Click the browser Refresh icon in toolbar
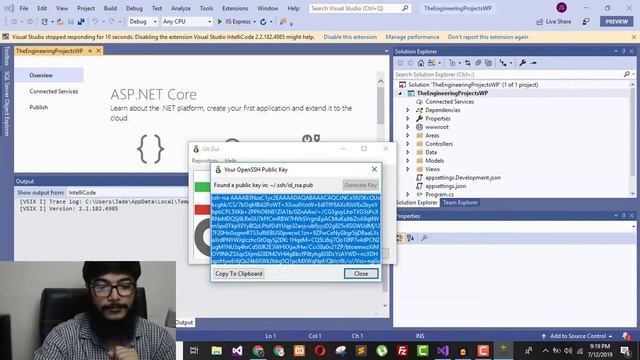Image resolution: width=640 pixels, height=360 pixels. (x=263, y=22)
